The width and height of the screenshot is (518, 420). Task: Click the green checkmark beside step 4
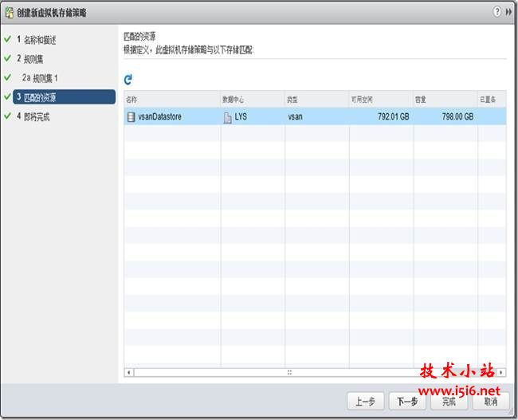tap(8, 116)
